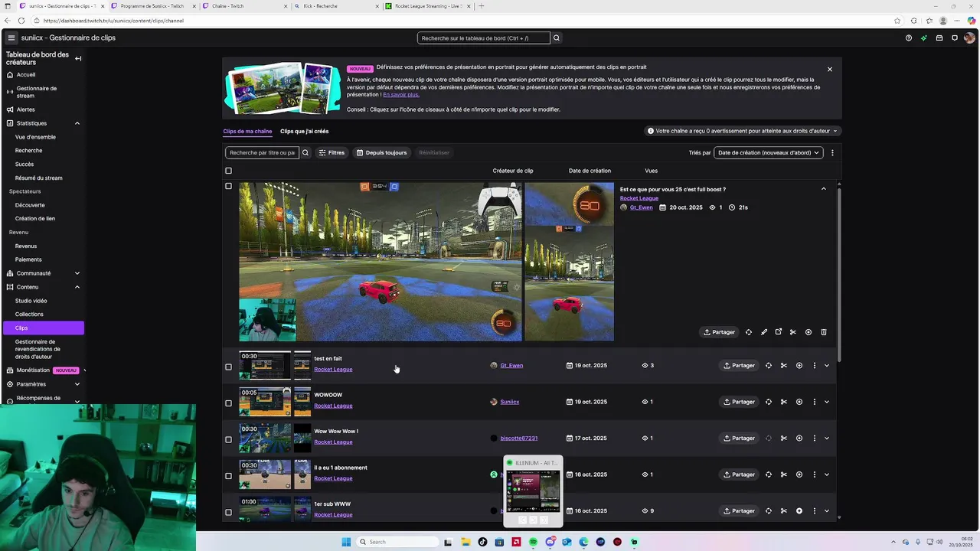This screenshot has width=980, height=551.
Task: Open Alertes in the sidebar
Action: tap(26, 109)
